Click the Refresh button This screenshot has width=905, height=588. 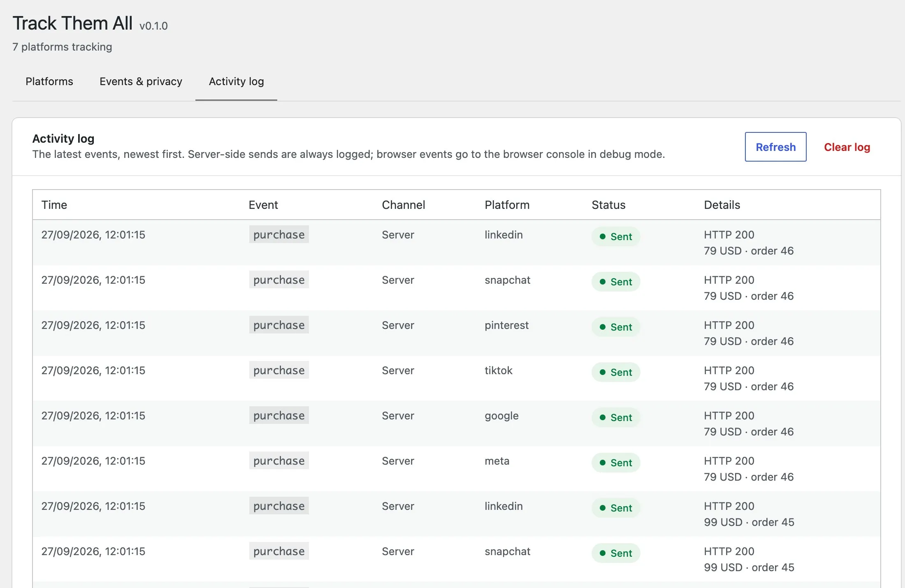pos(775,147)
